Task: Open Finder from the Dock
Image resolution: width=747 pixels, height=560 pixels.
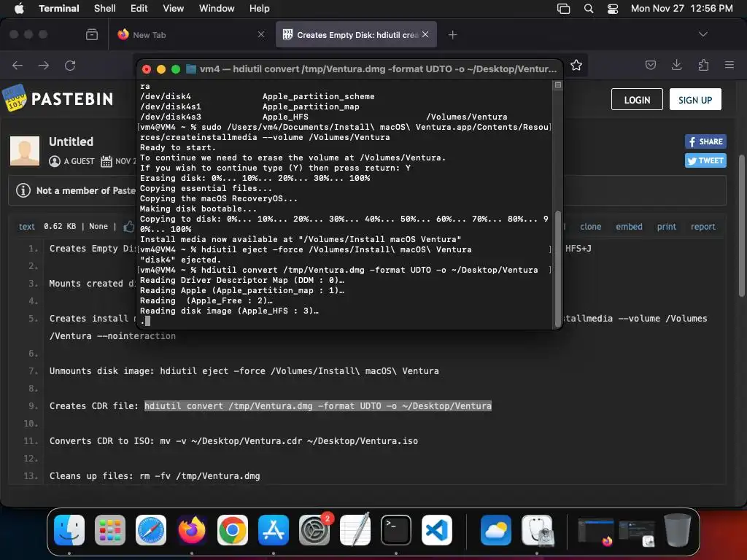Action: (69, 529)
